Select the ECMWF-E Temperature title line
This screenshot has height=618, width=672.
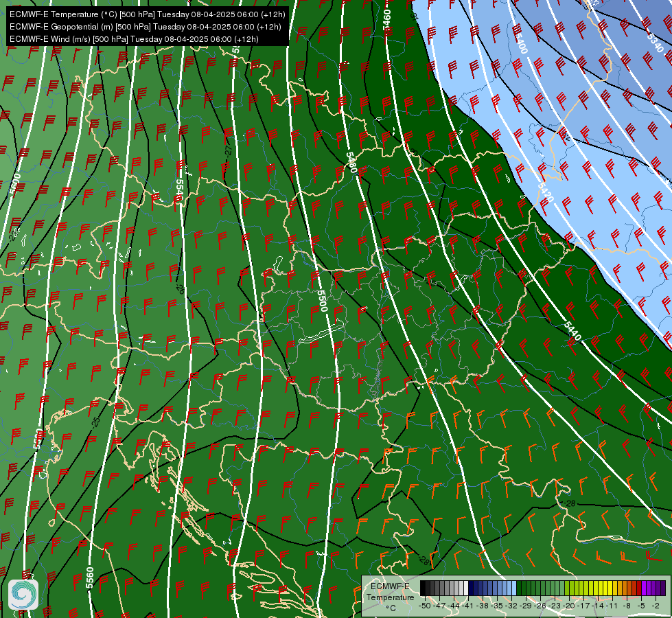click(147, 14)
